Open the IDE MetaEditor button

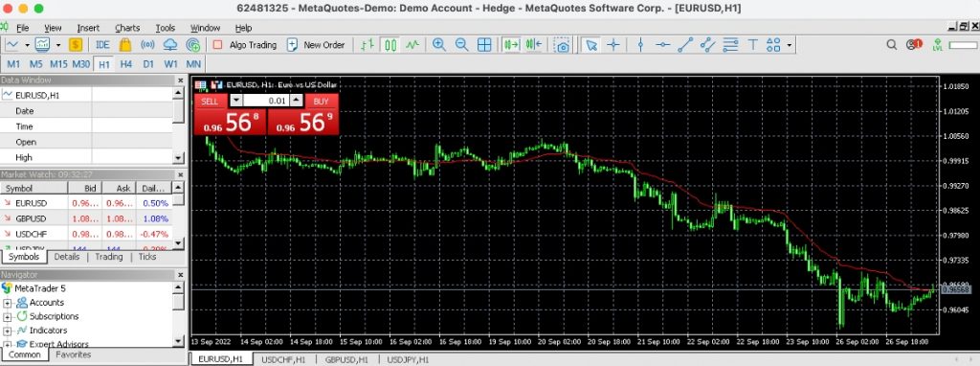point(102,44)
